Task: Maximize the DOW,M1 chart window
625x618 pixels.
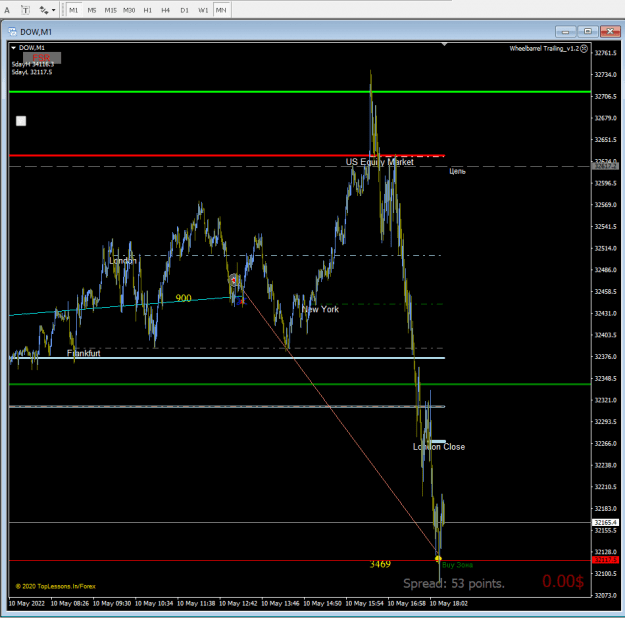Action: (588, 31)
